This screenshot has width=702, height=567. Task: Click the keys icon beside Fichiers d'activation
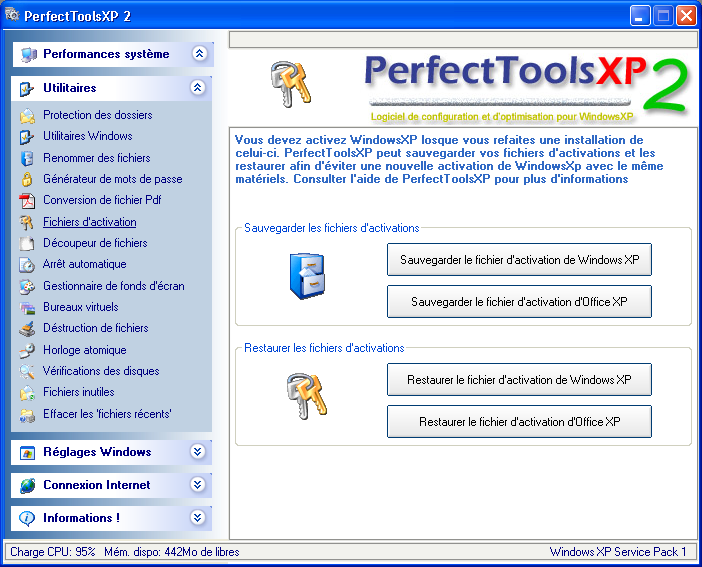click(26, 222)
